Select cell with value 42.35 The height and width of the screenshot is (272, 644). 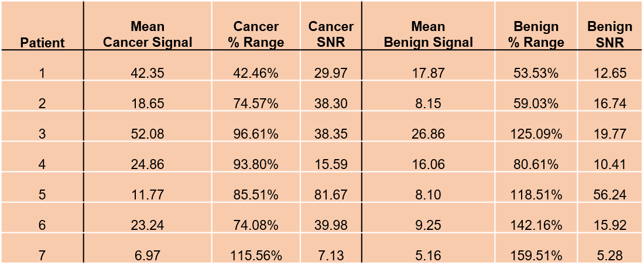tap(148, 73)
